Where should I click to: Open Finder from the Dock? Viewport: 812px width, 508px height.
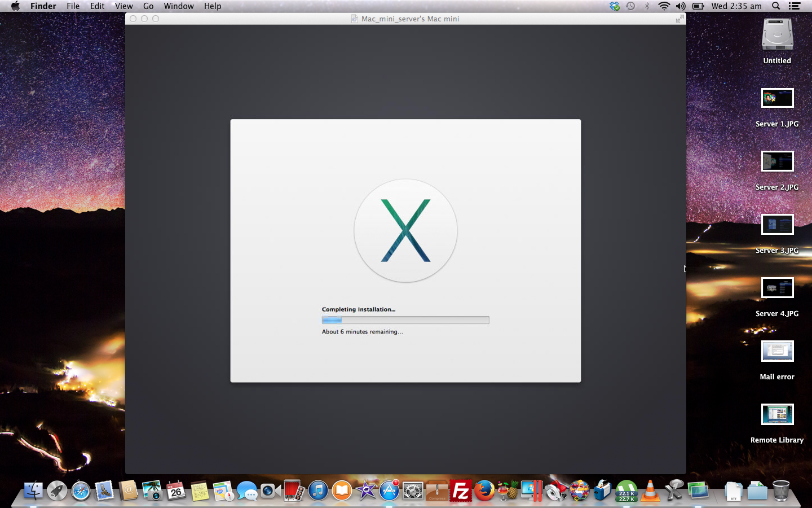(33, 491)
